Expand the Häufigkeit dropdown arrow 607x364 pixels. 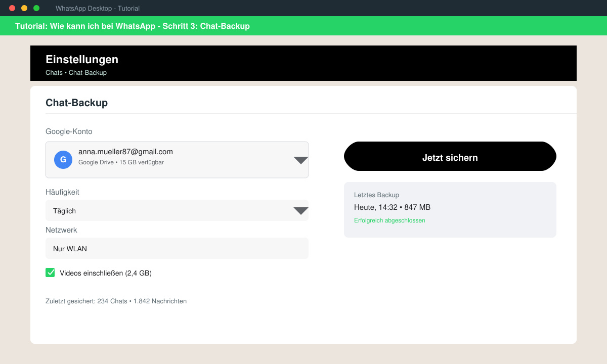point(301,211)
